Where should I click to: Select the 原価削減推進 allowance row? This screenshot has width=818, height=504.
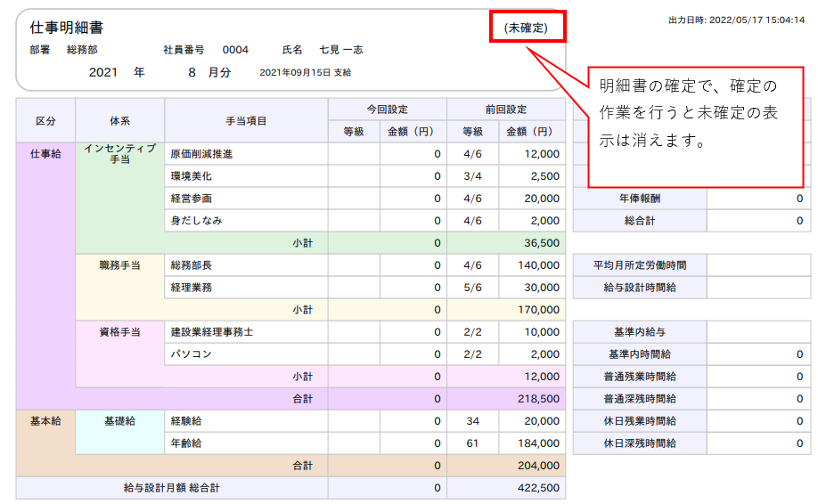click(x=201, y=154)
